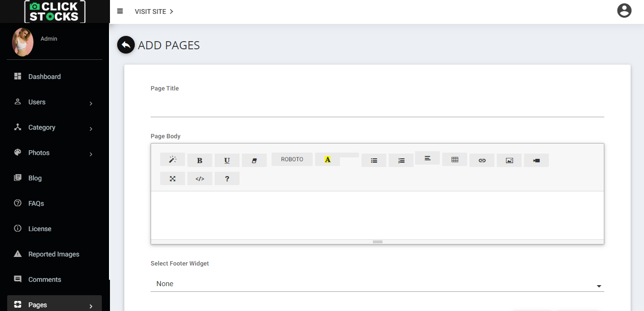Click the eraser remove-formatting icon
The height and width of the screenshot is (311, 644).
click(x=254, y=160)
